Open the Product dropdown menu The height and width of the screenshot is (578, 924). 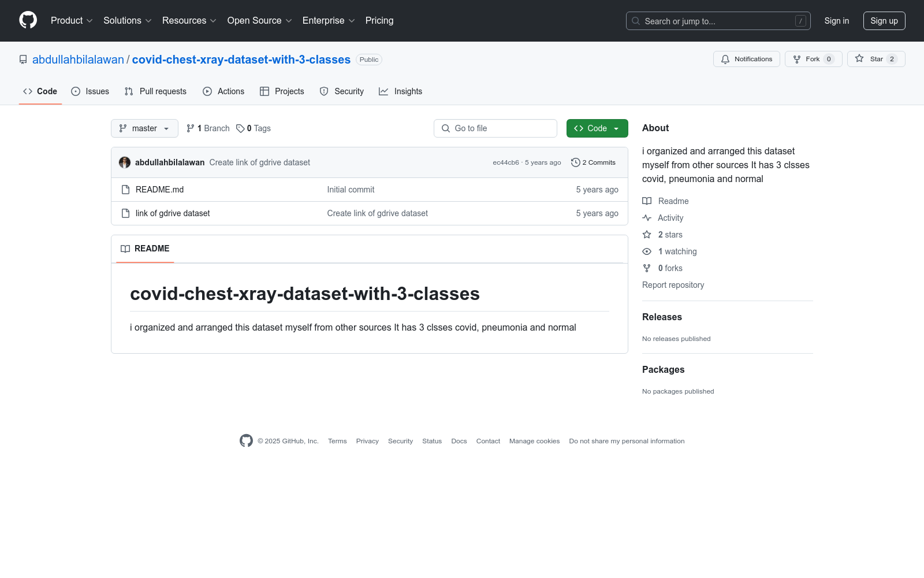tap(72, 21)
